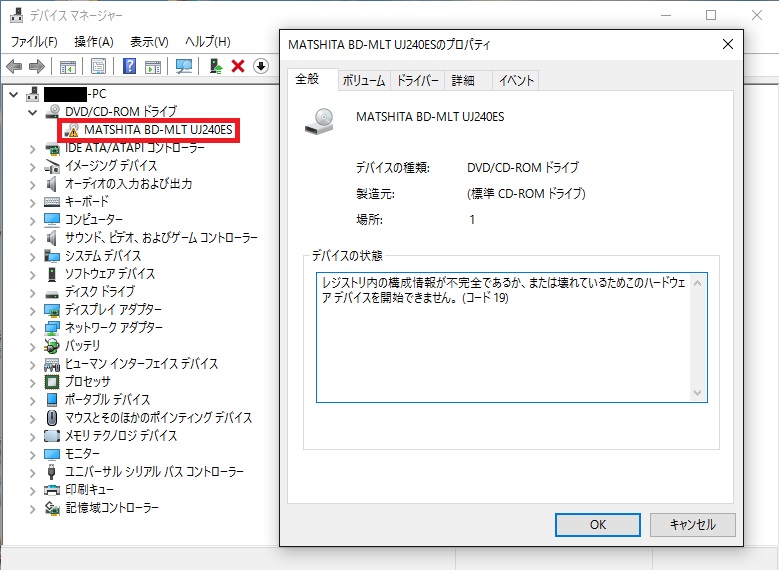Open the 操作(A) menu

[94, 41]
